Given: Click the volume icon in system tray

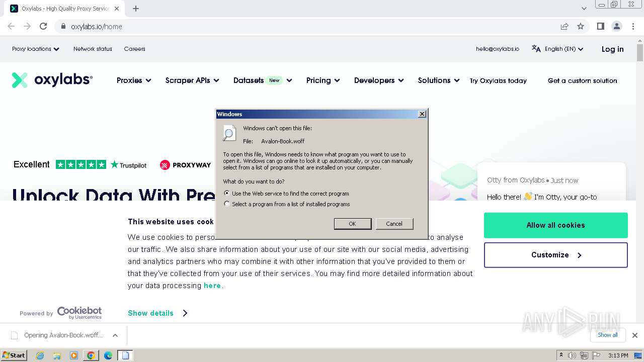Looking at the screenshot, I should pos(572,355).
